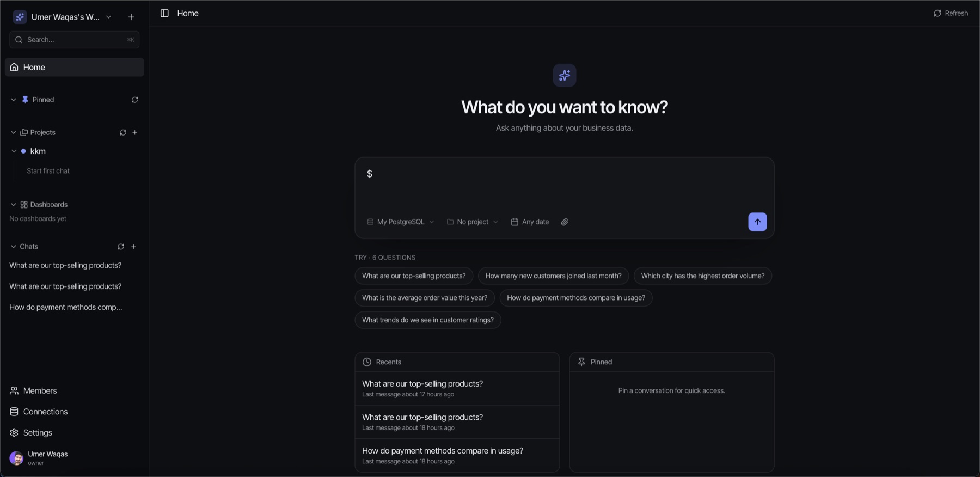Open the workspace switcher dropdown

tap(109, 17)
